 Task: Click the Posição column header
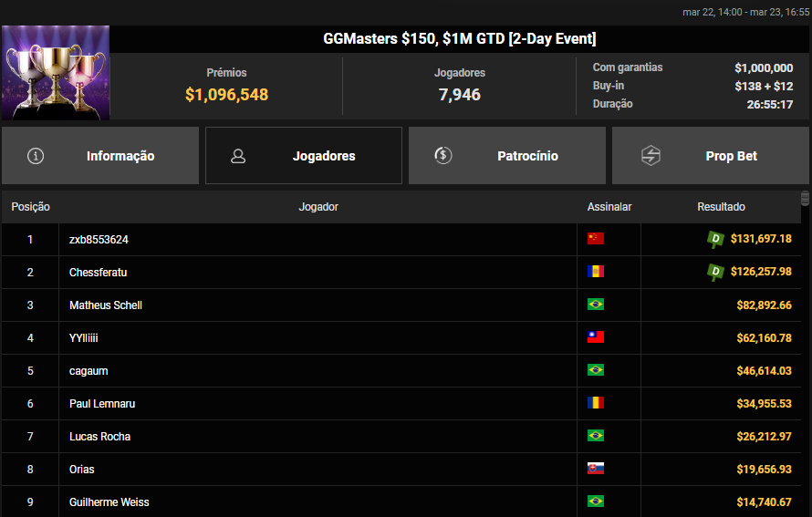point(30,207)
